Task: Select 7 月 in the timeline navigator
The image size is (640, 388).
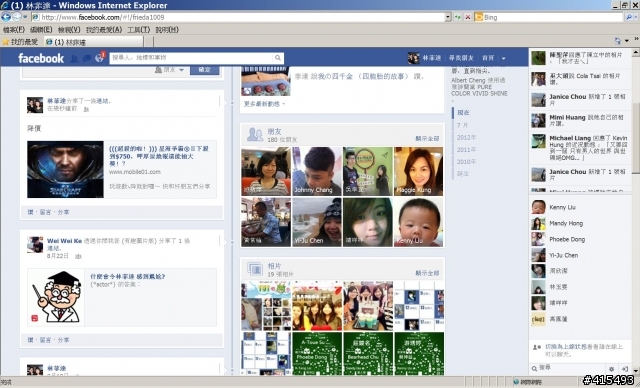Action: [462, 125]
